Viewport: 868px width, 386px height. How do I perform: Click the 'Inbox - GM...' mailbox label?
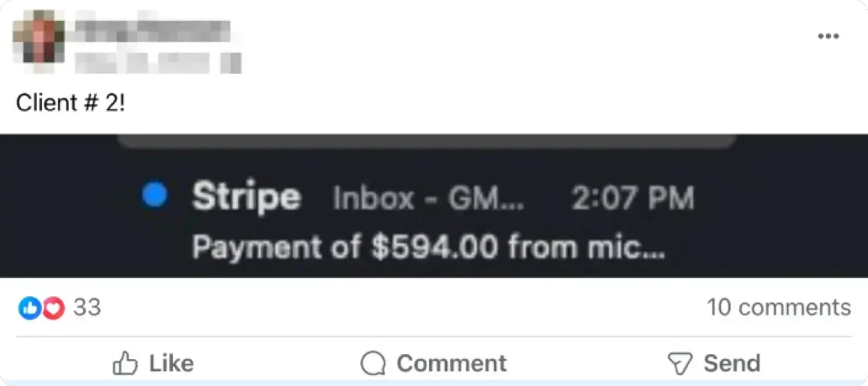429,198
